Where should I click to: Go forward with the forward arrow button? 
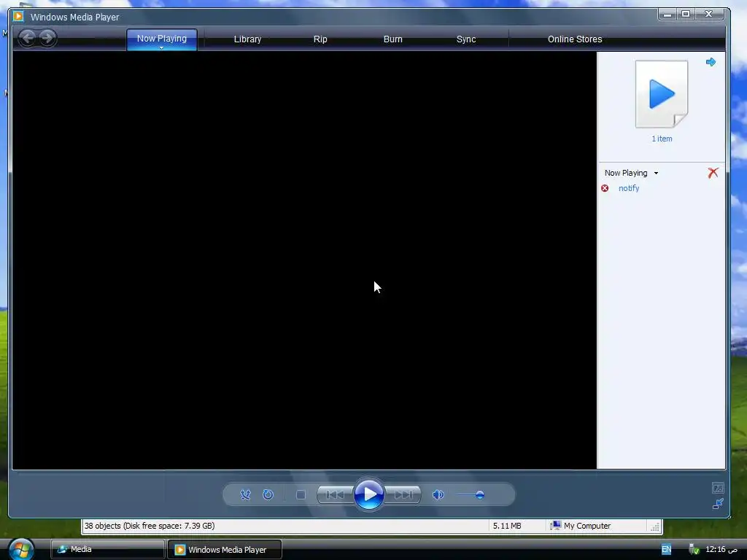[x=47, y=38]
